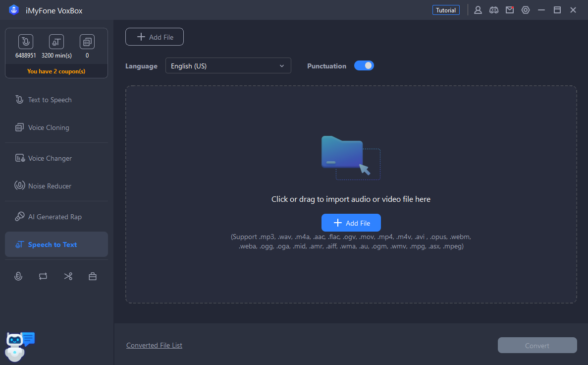Screen dimensions: 588x365
Task: Check the inbox mail icon with notification
Action: point(510,10)
